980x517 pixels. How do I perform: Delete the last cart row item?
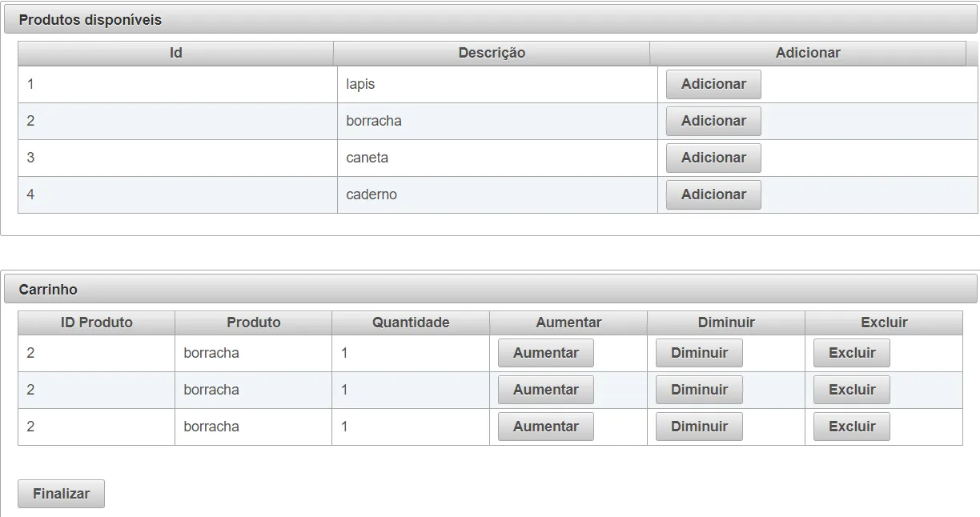[x=851, y=427]
